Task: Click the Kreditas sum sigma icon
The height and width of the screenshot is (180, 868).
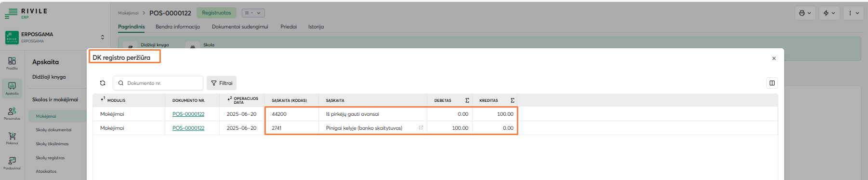Action: pyautogui.click(x=513, y=100)
